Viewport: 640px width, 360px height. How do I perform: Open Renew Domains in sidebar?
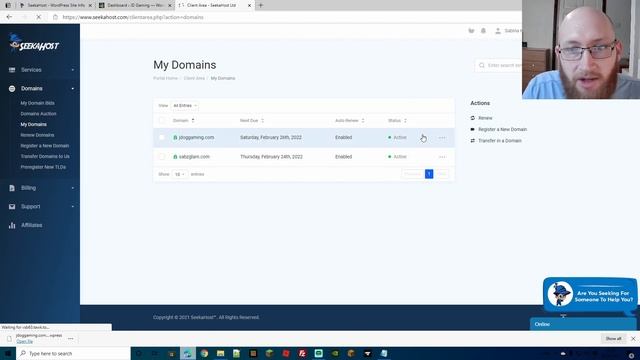(37, 135)
